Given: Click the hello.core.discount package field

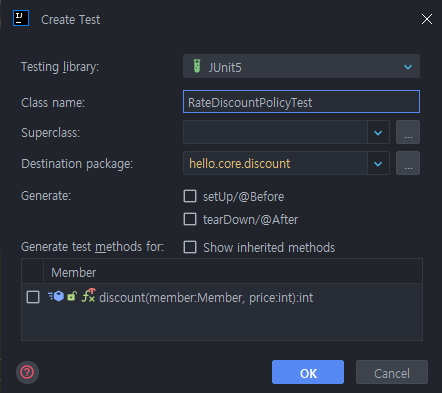Looking at the screenshot, I should [x=275, y=163].
